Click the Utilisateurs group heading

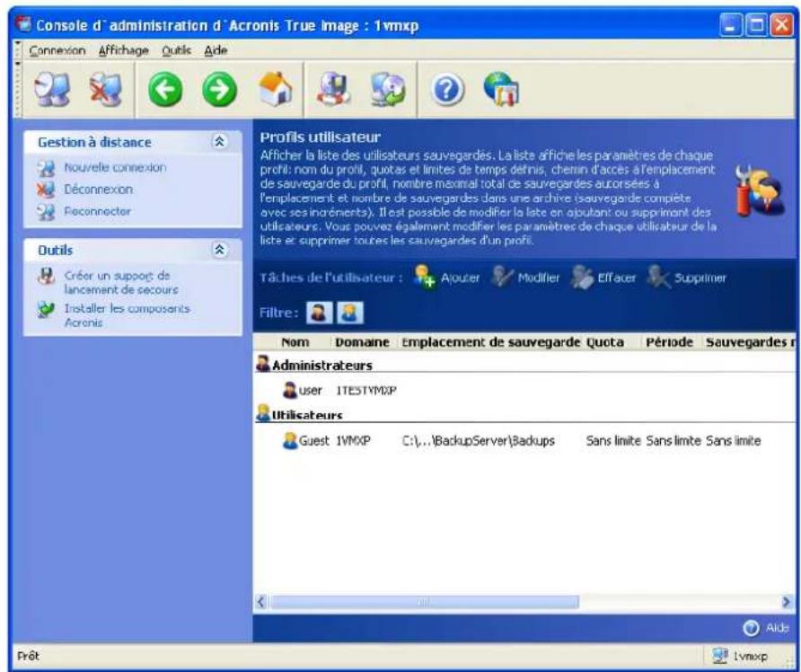(x=307, y=415)
